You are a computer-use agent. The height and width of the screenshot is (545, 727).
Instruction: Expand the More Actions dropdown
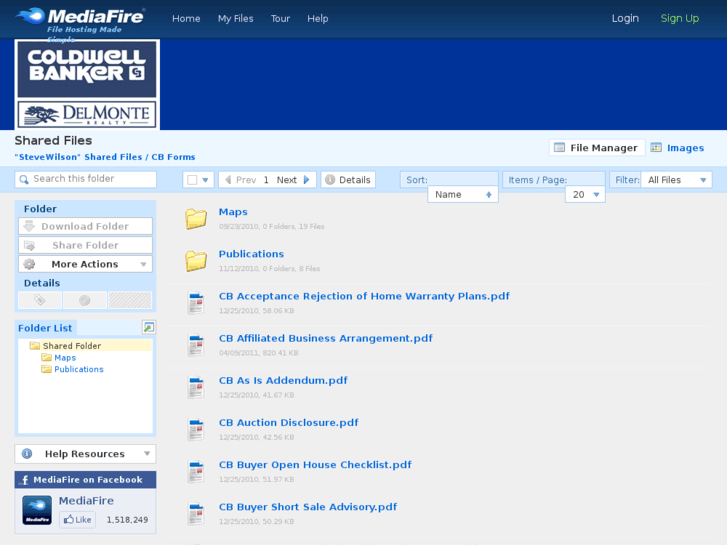(86, 264)
